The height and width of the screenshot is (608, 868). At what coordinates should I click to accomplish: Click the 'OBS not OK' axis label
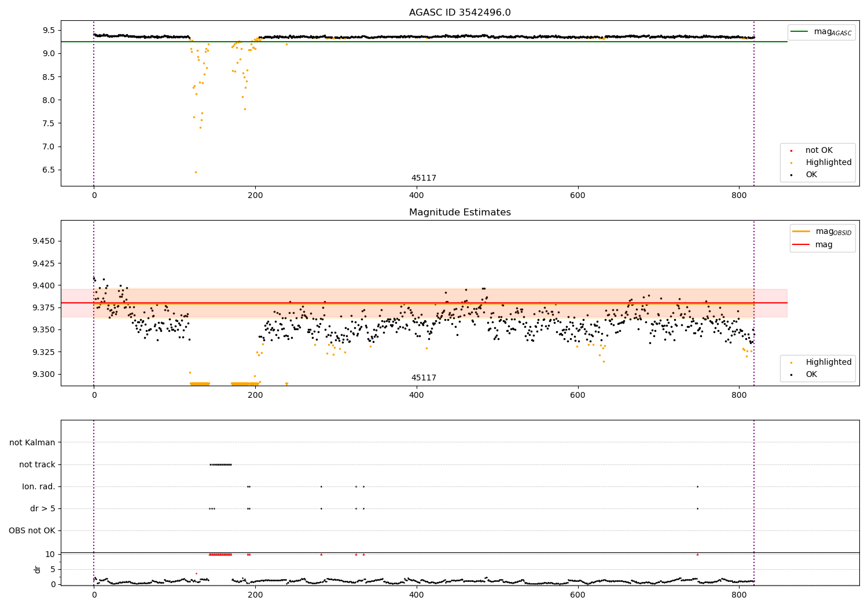pos(32,530)
